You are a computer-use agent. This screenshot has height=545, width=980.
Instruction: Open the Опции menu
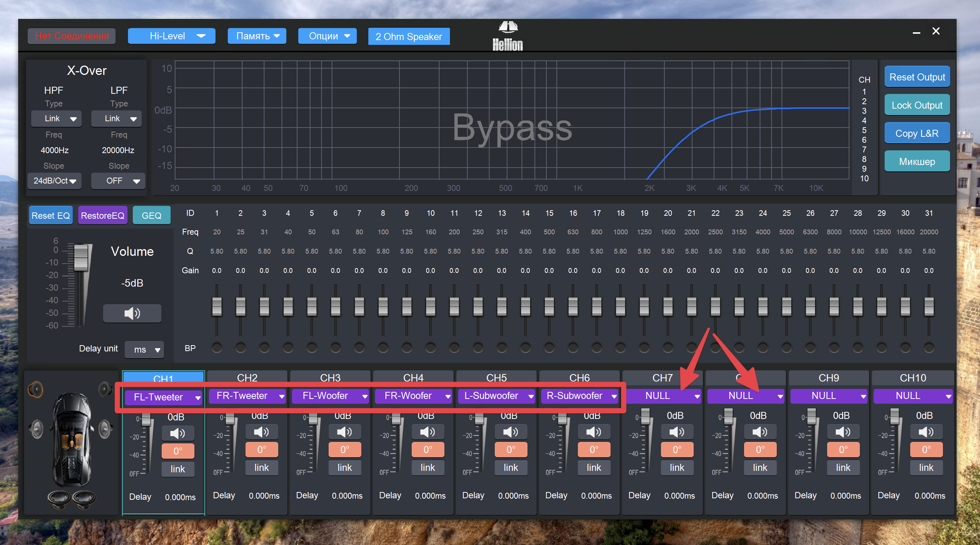coord(328,36)
